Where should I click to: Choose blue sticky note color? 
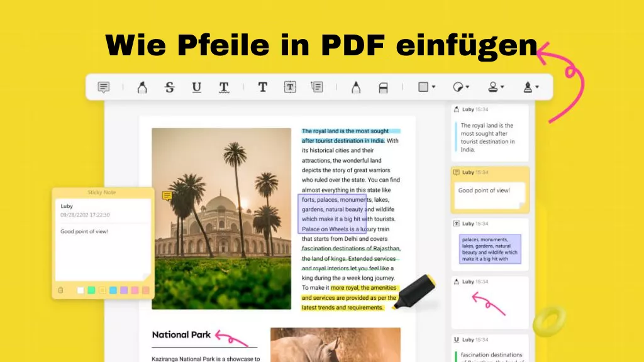(x=113, y=290)
